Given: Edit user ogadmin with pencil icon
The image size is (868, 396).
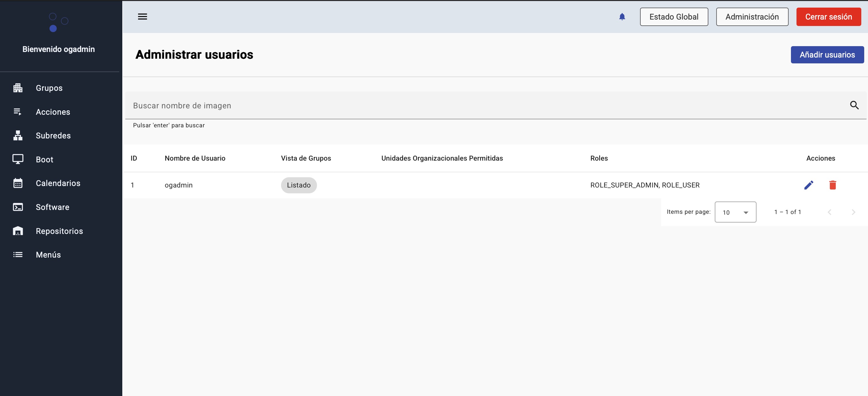Looking at the screenshot, I should pos(809,185).
